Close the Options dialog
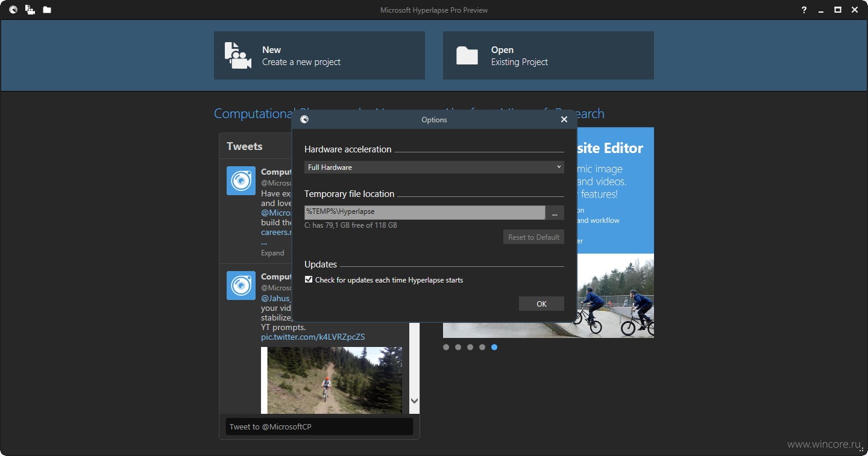 (x=564, y=119)
